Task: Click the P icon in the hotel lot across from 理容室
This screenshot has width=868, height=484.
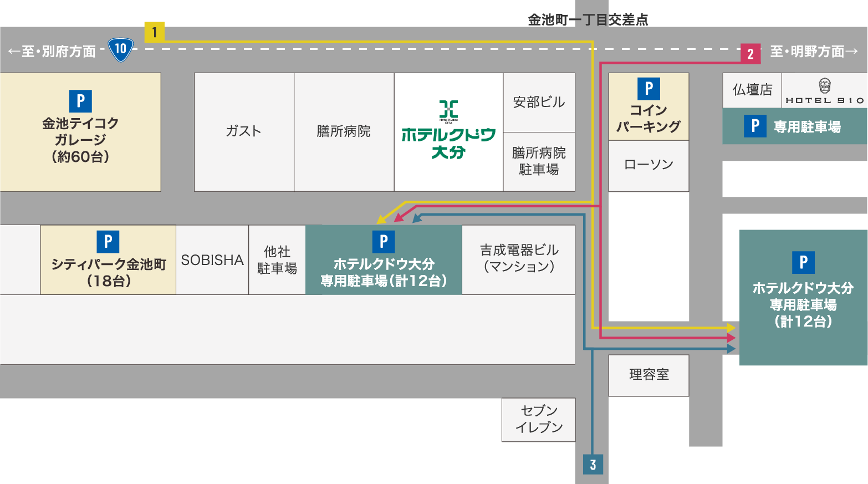Action: [803, 262]
